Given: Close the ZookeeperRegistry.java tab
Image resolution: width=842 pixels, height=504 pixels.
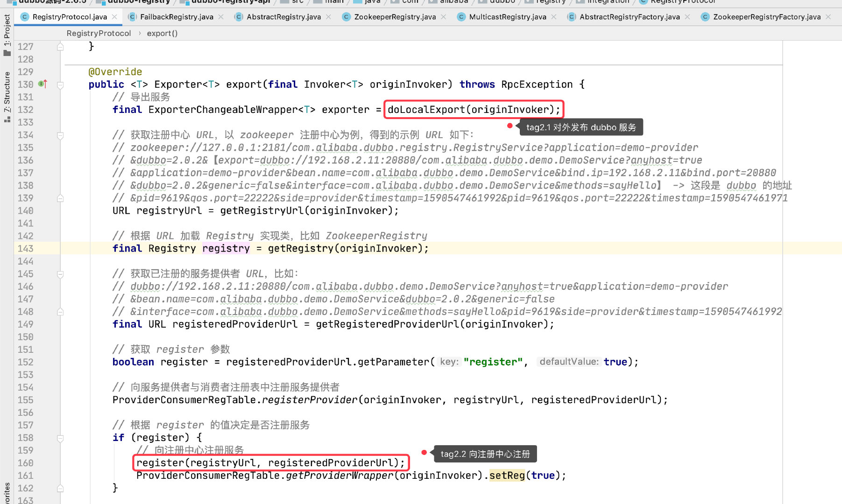Looking at the screenshot, I should [x=443, y=17].
